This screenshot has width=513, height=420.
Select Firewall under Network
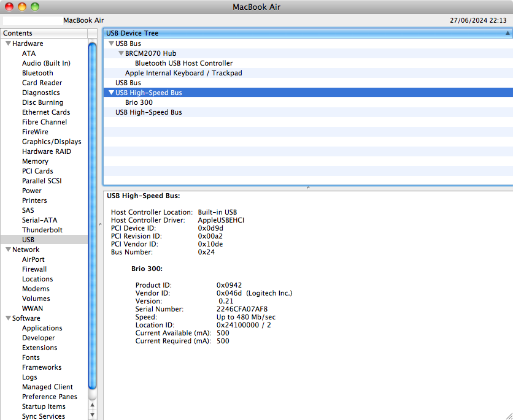point(34,269)
